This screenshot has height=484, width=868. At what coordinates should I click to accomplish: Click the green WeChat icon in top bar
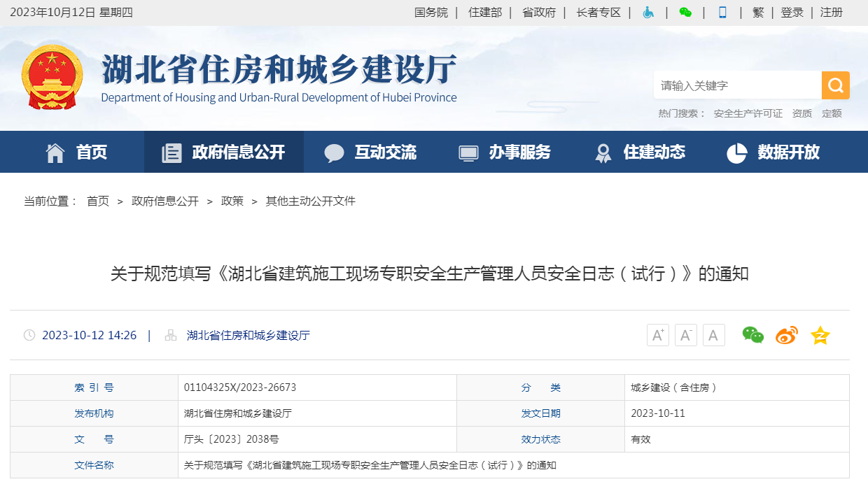tap(685, 13)
